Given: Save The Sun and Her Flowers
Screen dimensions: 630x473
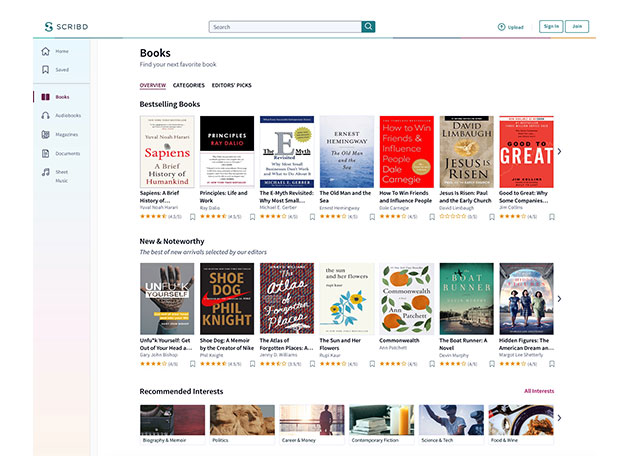Looking at the screenshot, I should [372, 364].
